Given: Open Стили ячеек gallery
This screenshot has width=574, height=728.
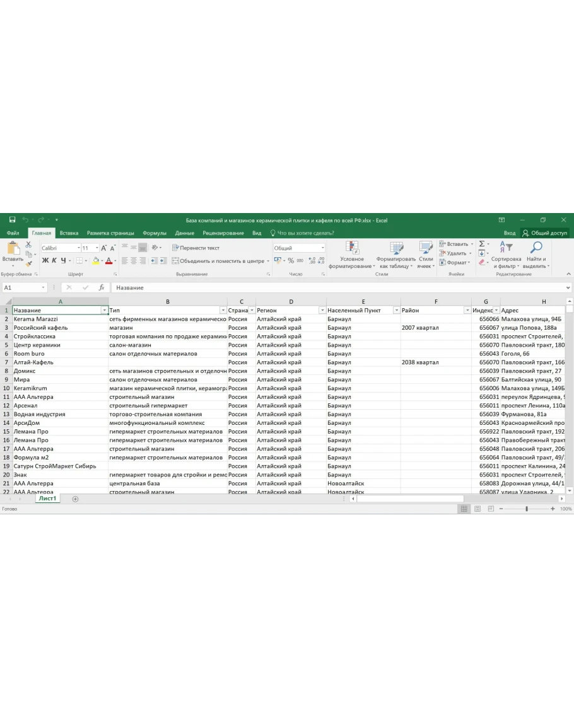Looking at the screenshot, I should (x=426, y=255).
